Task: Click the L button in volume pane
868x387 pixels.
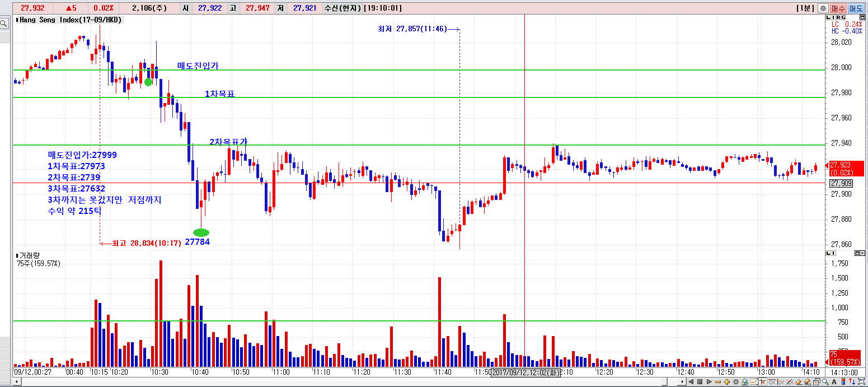Action: pyautogui.click(x=828, y=254)
